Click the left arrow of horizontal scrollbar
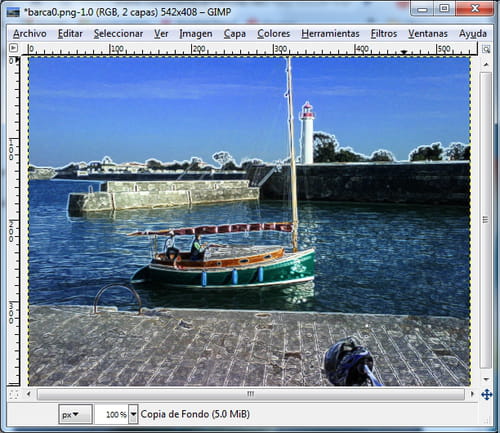Image resolution: width=500 pixels, height=433 pixels. click(29, 394)
